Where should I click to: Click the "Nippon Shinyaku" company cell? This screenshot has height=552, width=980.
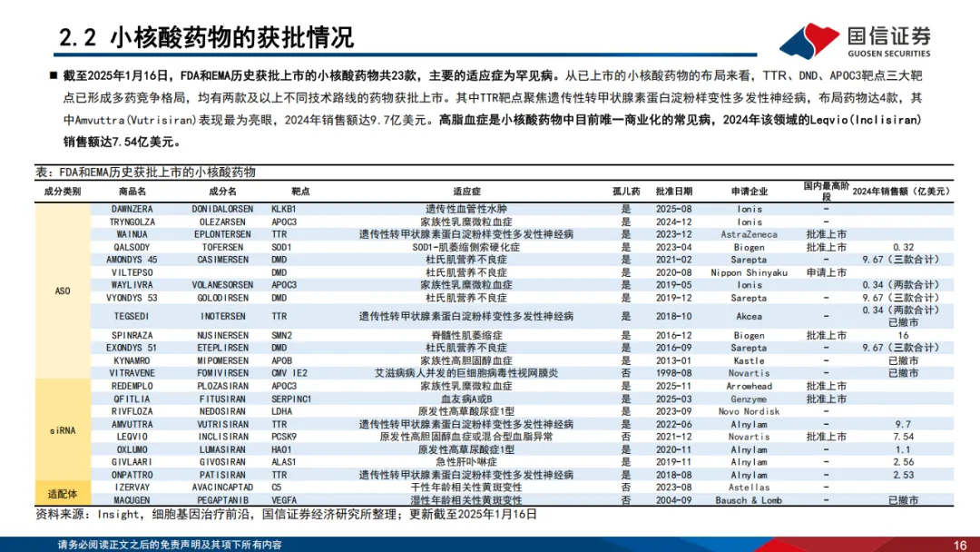[x=749, y=272]
